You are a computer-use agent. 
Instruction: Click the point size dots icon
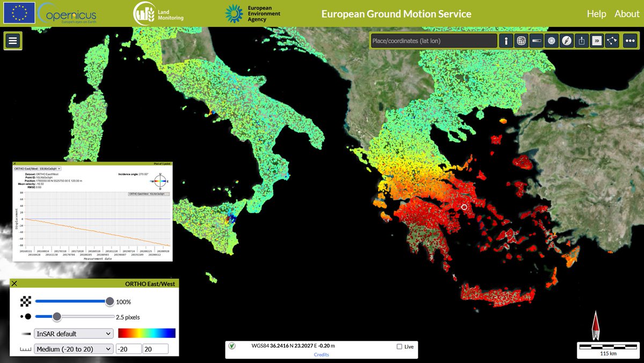[25, 317]
